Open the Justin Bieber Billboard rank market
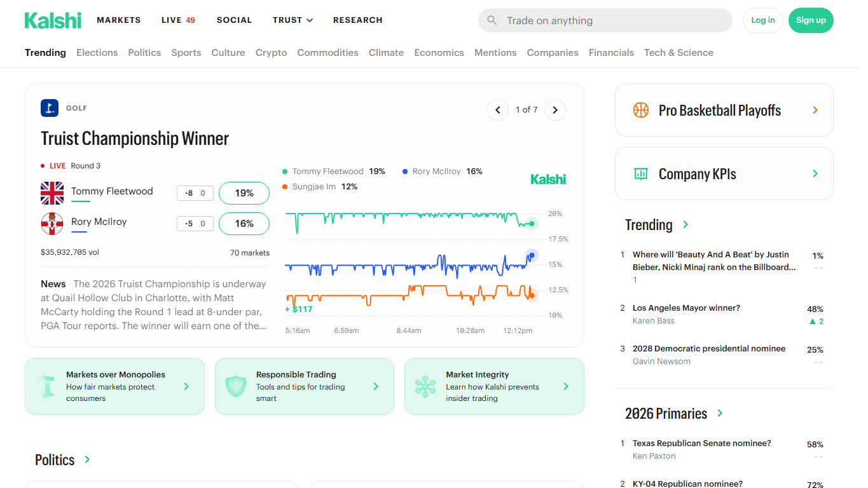868x488 pixels. tap(714, 261)
